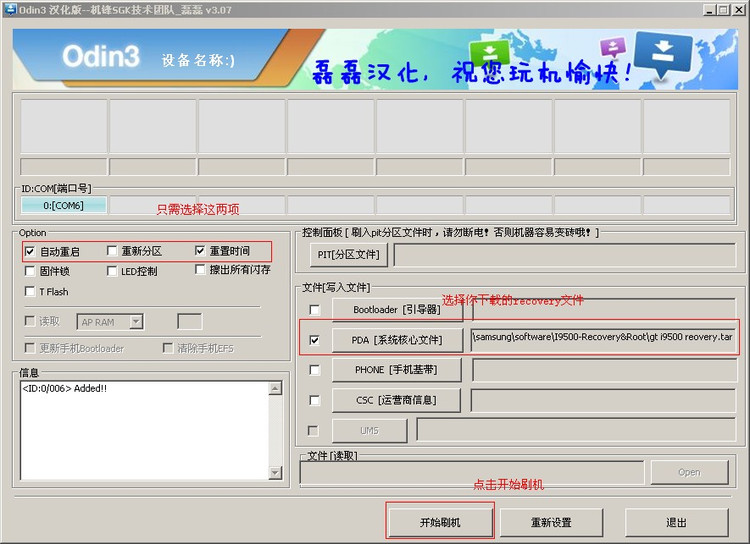This screenshot has height=544, width=750.
Task: Enable the 固件锁 firmware lock checkbox
Action: click(30, 271)
